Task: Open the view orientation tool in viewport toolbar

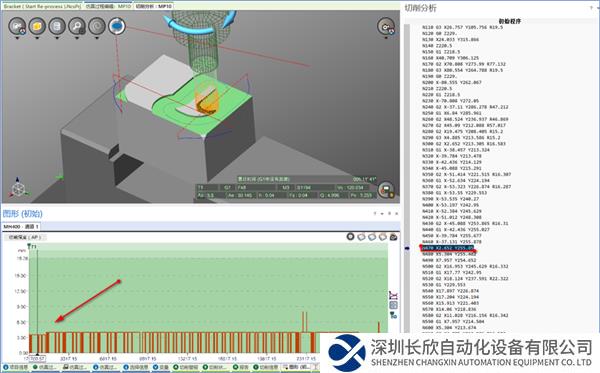Action: pyautogui.click(x=17, y=26)
